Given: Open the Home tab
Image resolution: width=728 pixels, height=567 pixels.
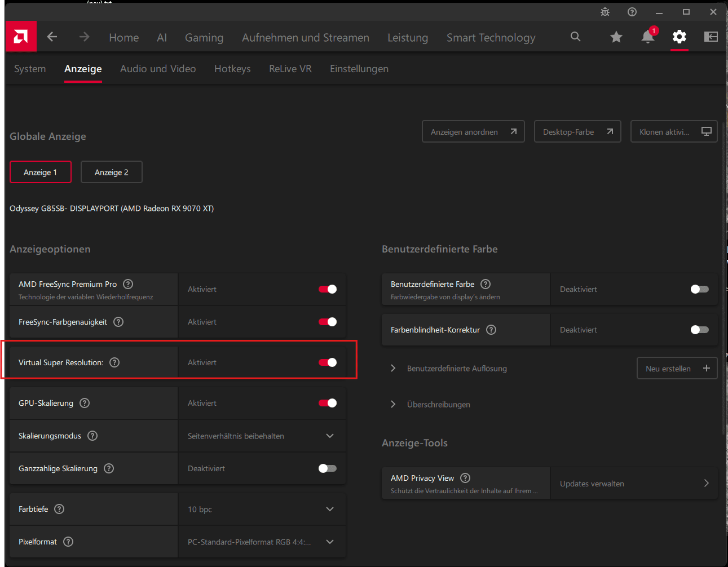Looking at the screenshot, I should coord(124,37).
